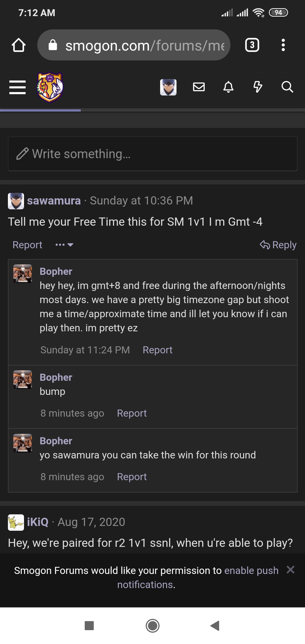Tap the Smogon forum logo
Viewport: 305px width, 644px height.
point(50,87)
